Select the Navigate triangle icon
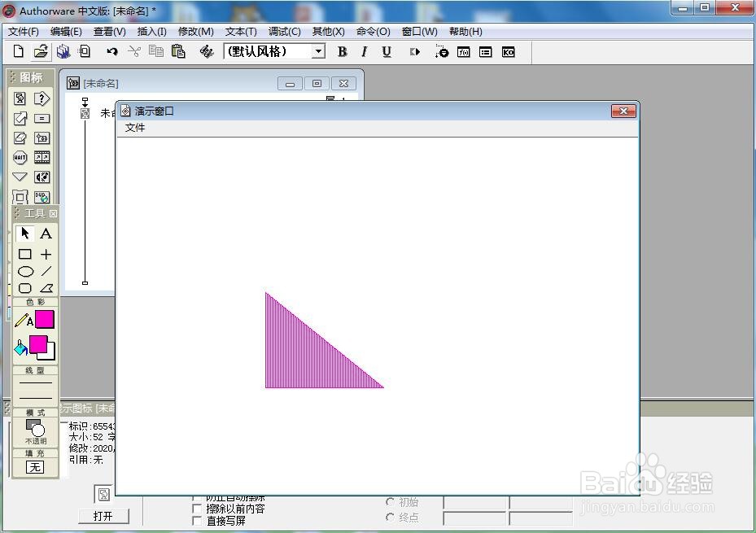Viewport: 756px width, 533px height. [20, 177]
